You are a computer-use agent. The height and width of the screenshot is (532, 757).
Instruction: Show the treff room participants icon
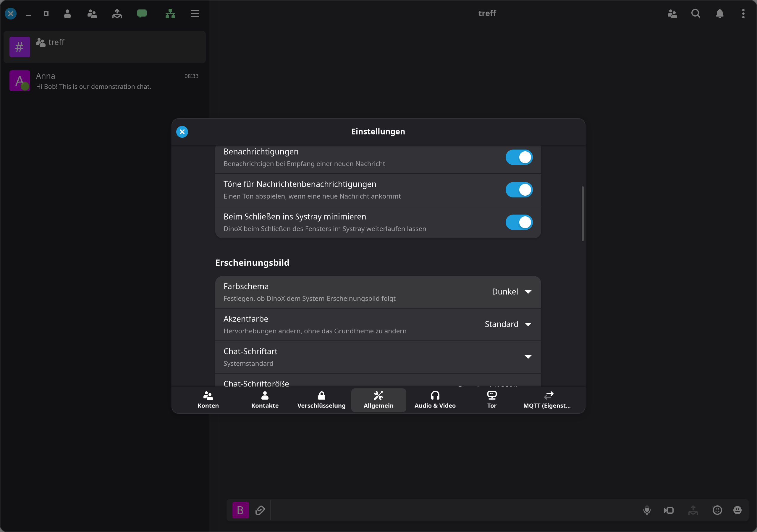click(672, 14)
